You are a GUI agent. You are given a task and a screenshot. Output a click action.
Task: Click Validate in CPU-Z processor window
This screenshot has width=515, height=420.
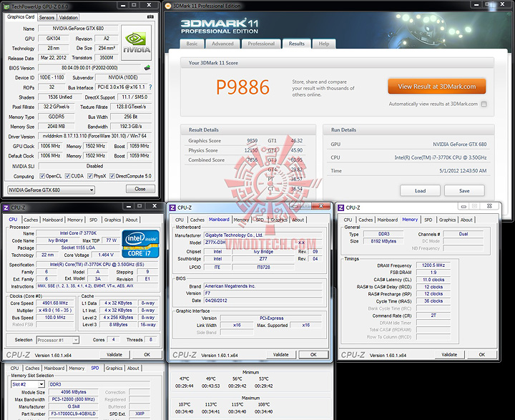114,355
